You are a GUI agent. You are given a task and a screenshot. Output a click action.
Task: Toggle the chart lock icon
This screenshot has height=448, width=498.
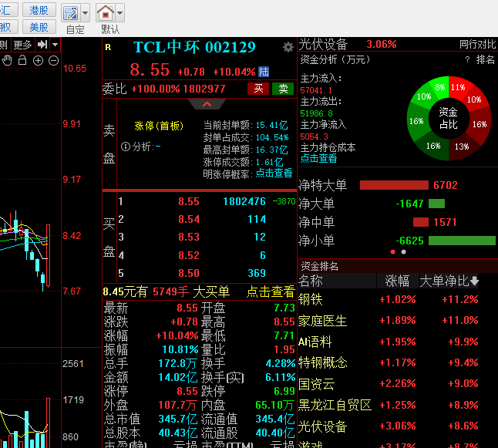click(22, 60)
